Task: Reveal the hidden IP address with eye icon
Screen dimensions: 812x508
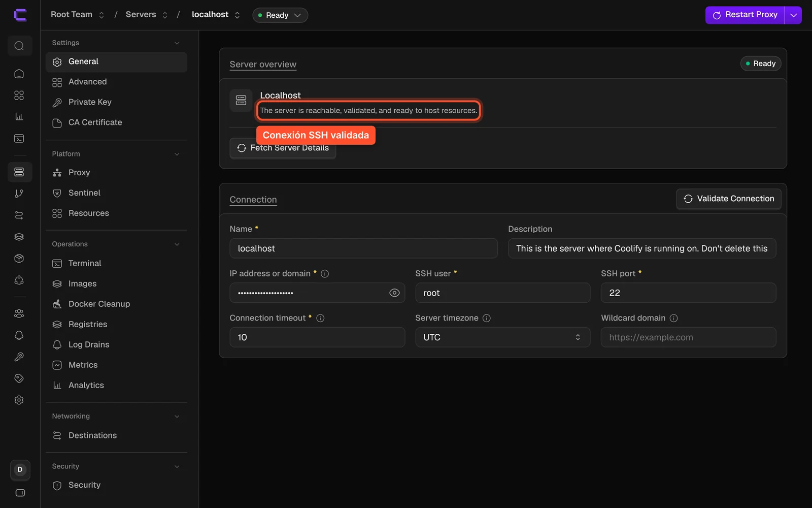Action: pos(394,293)
